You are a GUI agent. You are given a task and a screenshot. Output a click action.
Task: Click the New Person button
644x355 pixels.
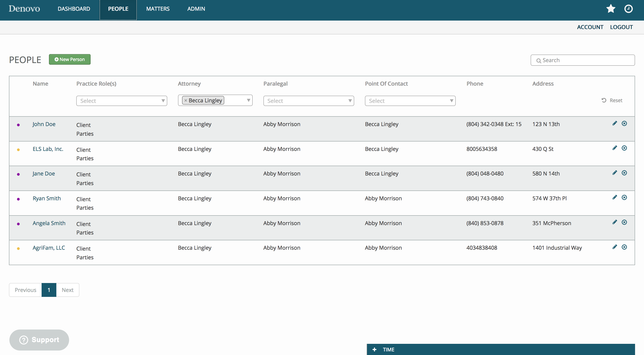(x=70, y=59)
